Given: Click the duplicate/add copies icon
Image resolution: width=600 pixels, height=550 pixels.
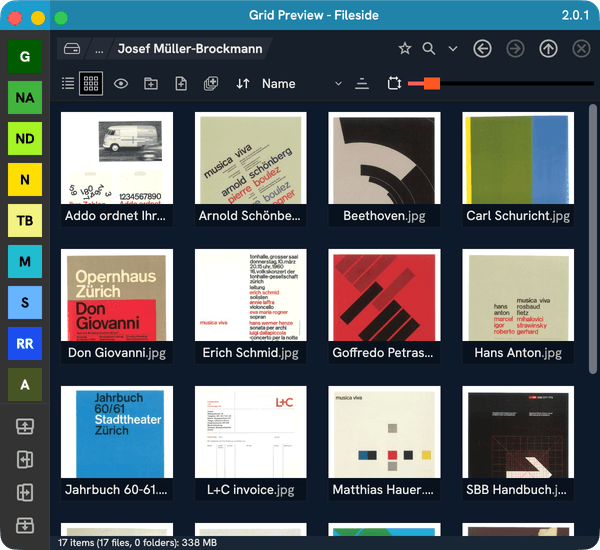Looking at the screenshot, I should click(211, 83).
